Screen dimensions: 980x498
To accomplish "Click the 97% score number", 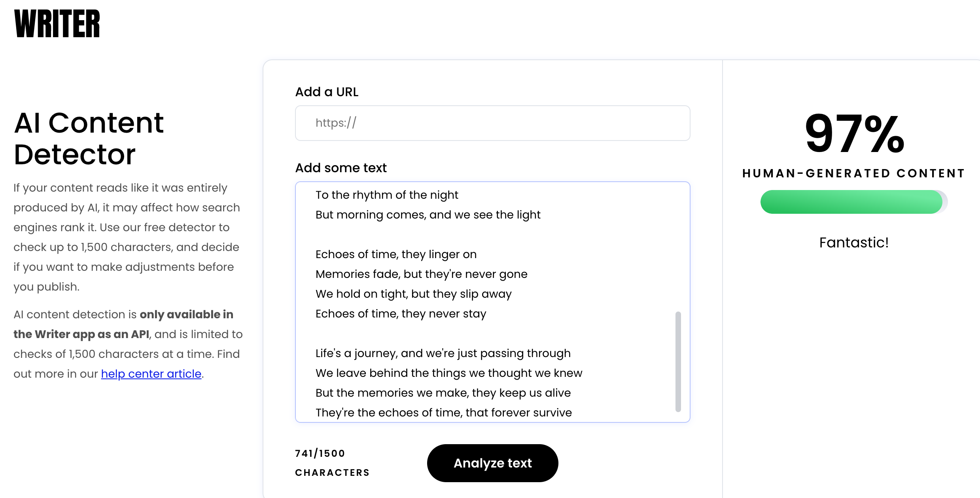I will click(x=854, y=134).
